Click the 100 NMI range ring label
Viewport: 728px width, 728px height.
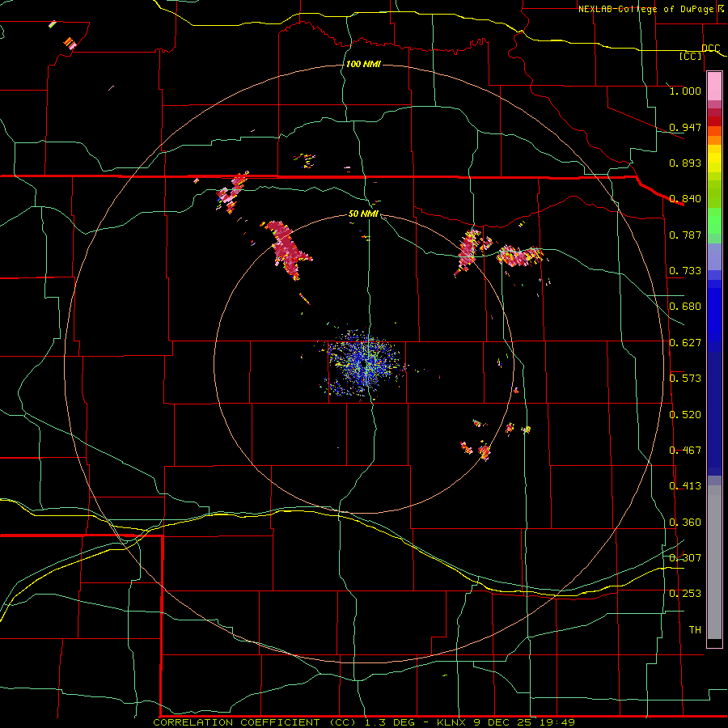[363, 64]
